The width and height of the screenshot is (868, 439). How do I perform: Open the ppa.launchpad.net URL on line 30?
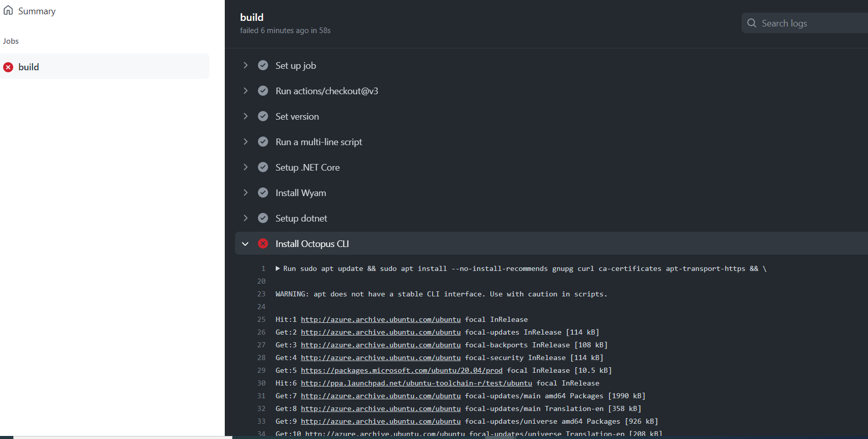tap(416, 383)
